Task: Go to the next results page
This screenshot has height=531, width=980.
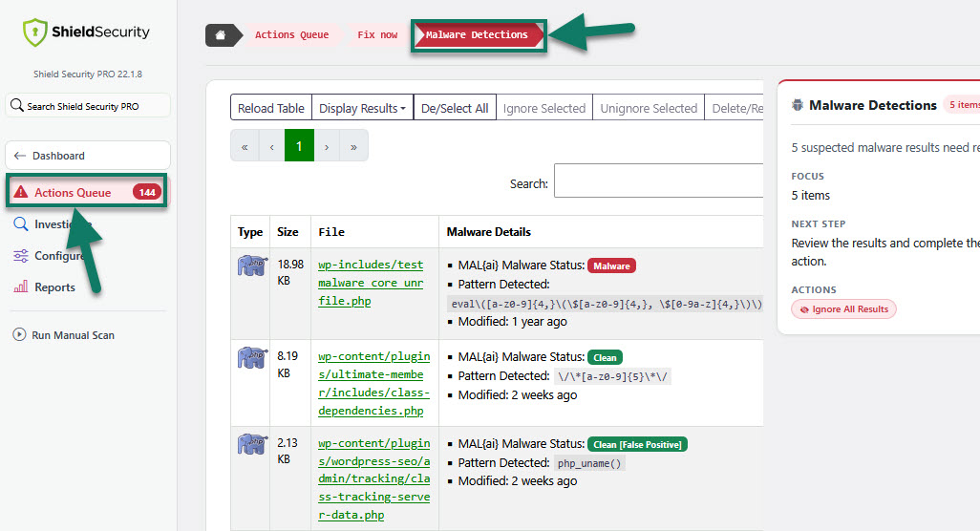Action: click(x=327, y=146)
